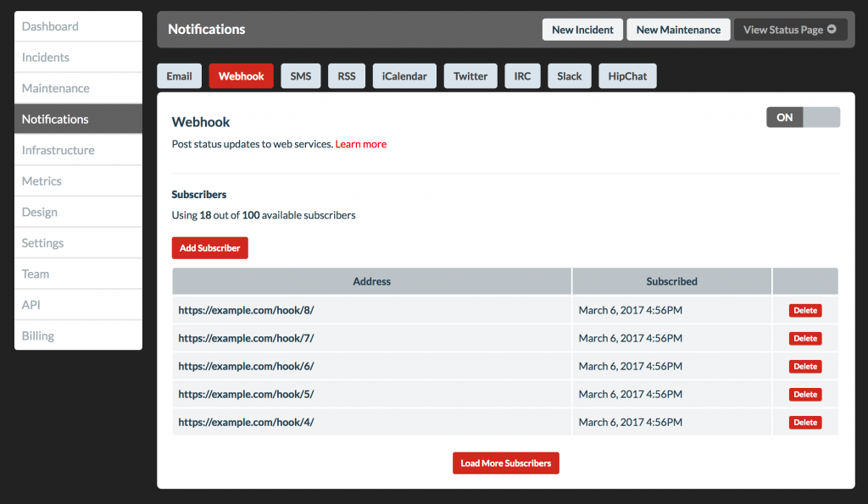This screenshot has height=504, width=868.
Task: Open the Billing section
Action: [37, 335]
